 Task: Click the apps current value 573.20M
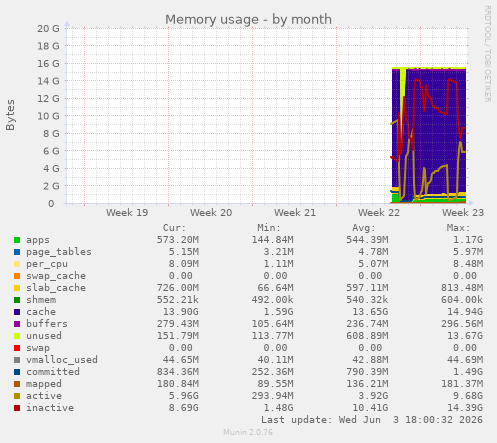(178, 240)
